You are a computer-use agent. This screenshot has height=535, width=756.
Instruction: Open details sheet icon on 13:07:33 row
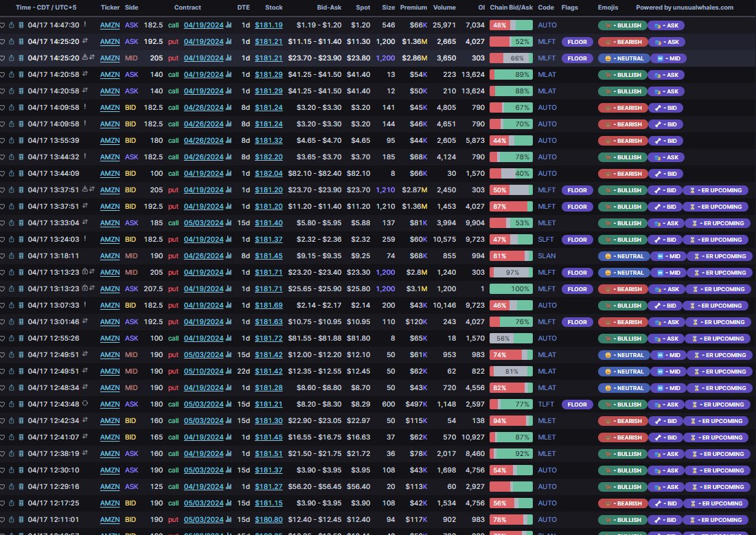tap(21, 306)
